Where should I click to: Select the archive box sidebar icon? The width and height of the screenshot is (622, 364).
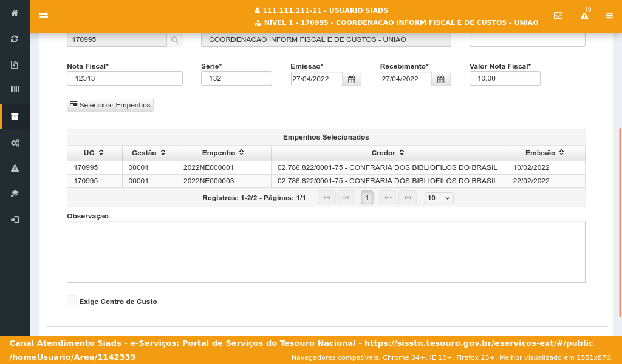point(15,116)
